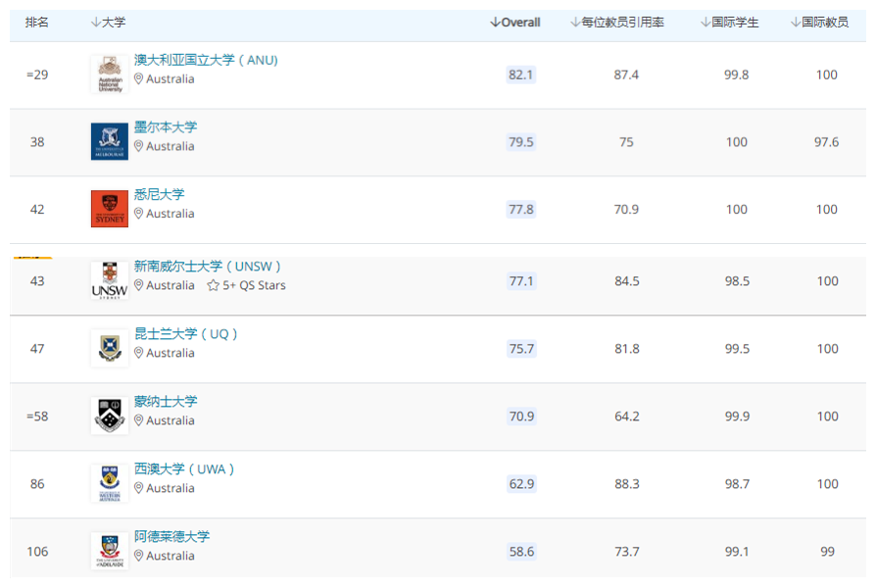Image resolution: width=876 pixels, height=588 pixels.
Task: Click Australia text under 墨尔本大学
Action: tap(170, 146)
